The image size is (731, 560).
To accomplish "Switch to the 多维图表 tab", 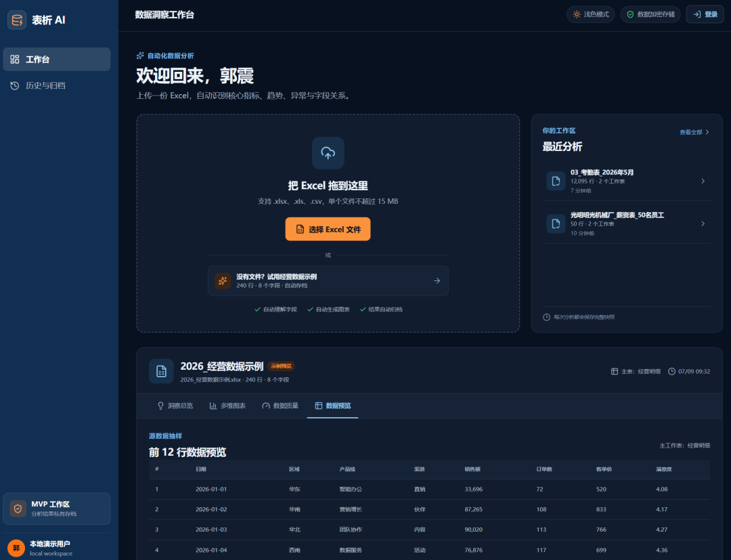I will click(227, 406).
